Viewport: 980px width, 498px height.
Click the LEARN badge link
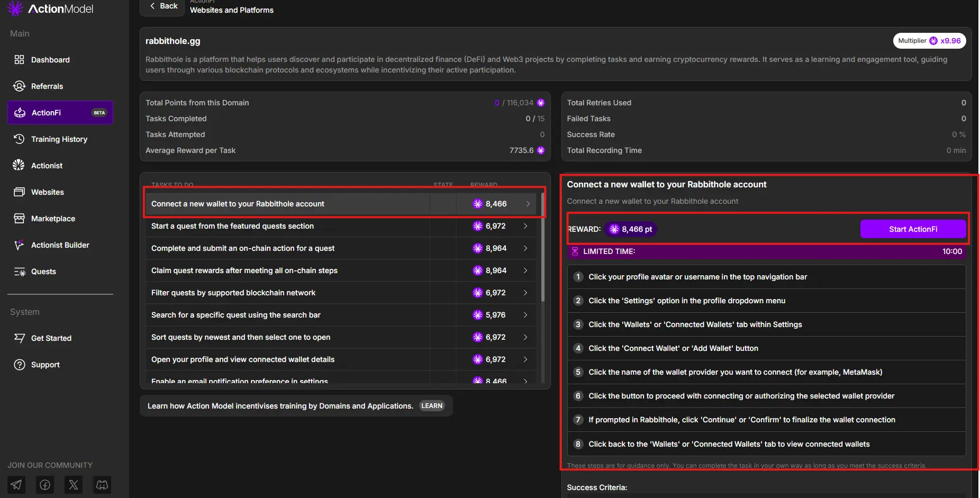coord(432,406)
